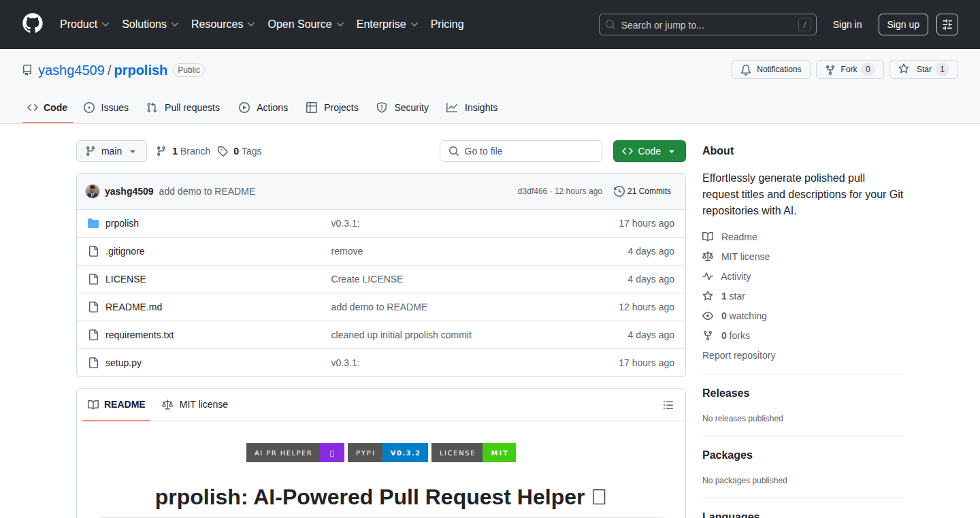Switch to the Issues tab

pos(106,108)
